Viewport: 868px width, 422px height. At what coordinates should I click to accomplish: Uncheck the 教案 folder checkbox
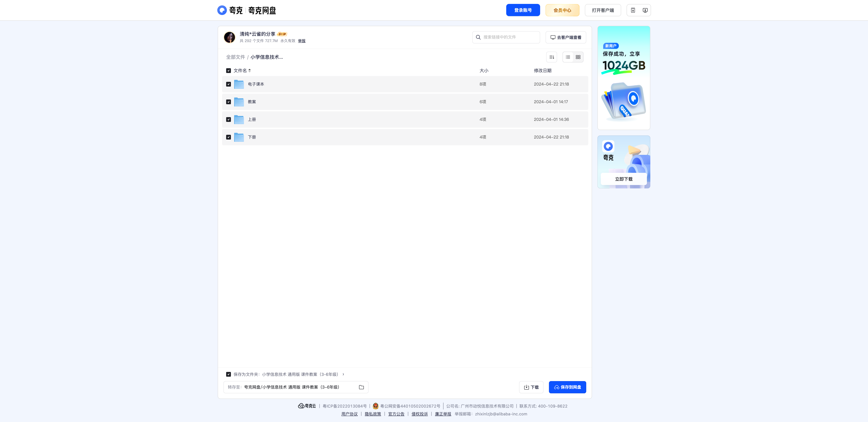point(229,102)
